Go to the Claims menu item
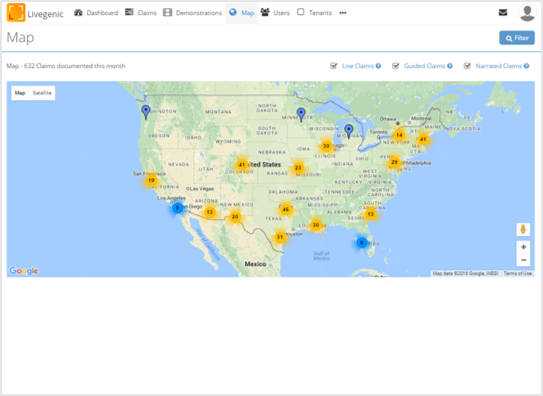This screenshot has width=543, height=396. (x=141, y=13)
